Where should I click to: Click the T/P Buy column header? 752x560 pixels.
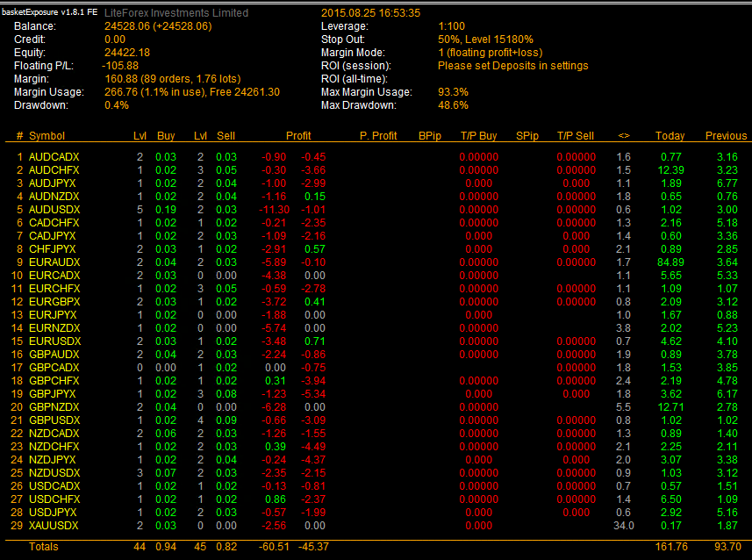click(478, 136)
